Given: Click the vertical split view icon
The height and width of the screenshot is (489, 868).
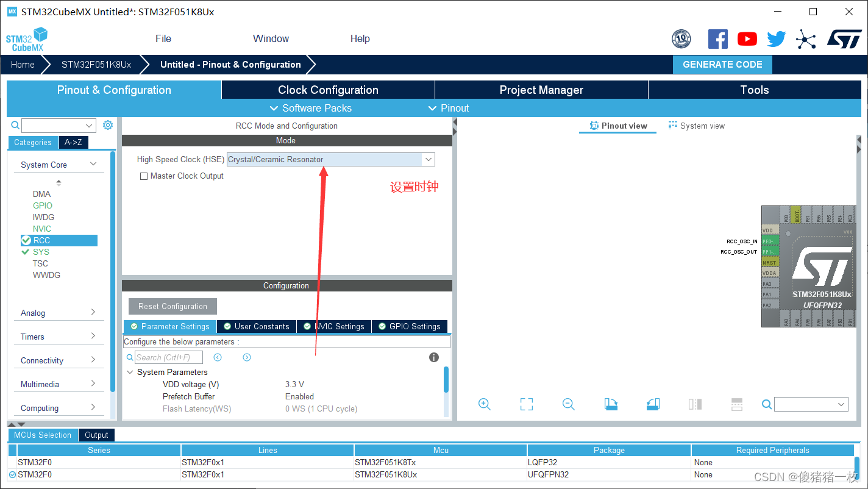Looking at the screenshot, I should 695,404.
